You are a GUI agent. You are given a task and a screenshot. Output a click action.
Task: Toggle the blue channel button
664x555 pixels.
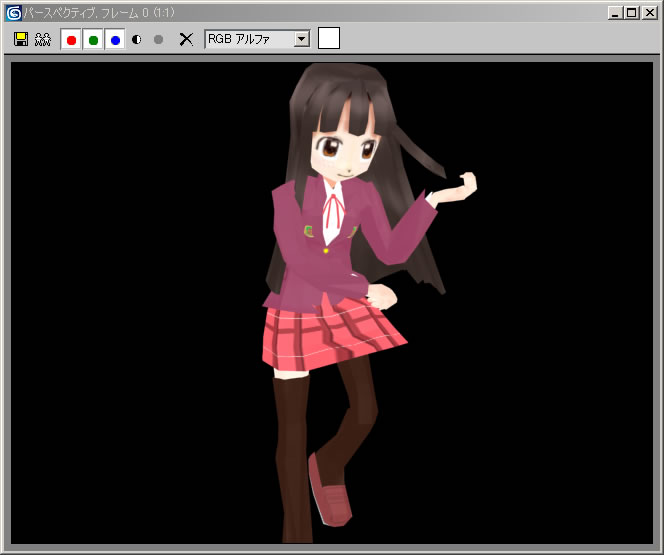click(115, 40)
